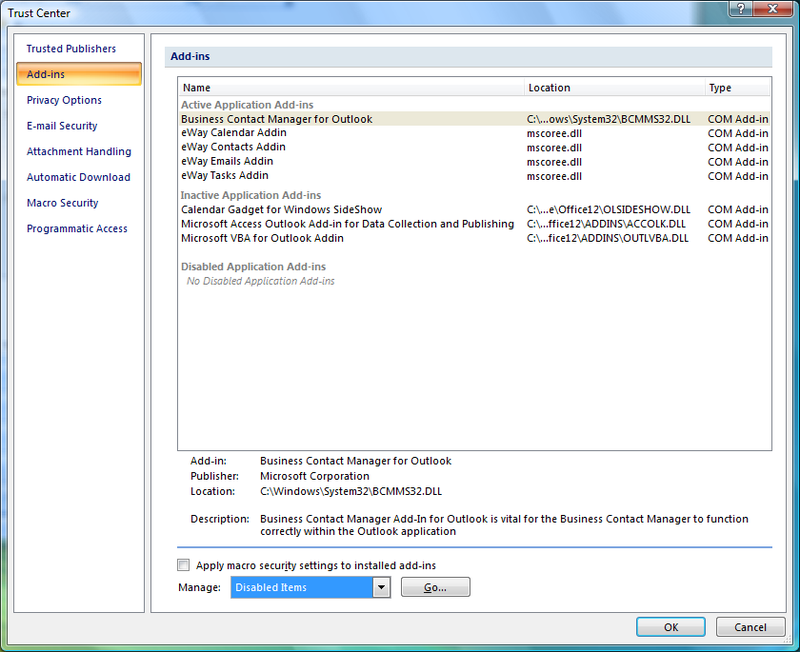Select Business Contact Manager for Outlook row
The height and width of the screenshot is (652, 800).
coord(474,119)
